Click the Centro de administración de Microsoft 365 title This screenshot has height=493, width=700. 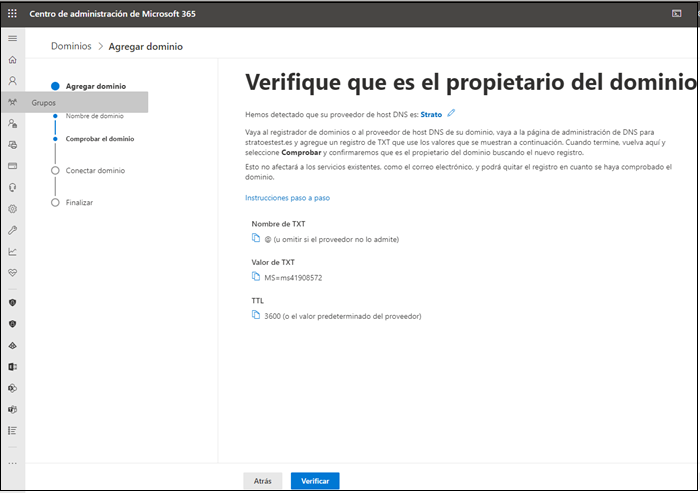click(112, 14)
